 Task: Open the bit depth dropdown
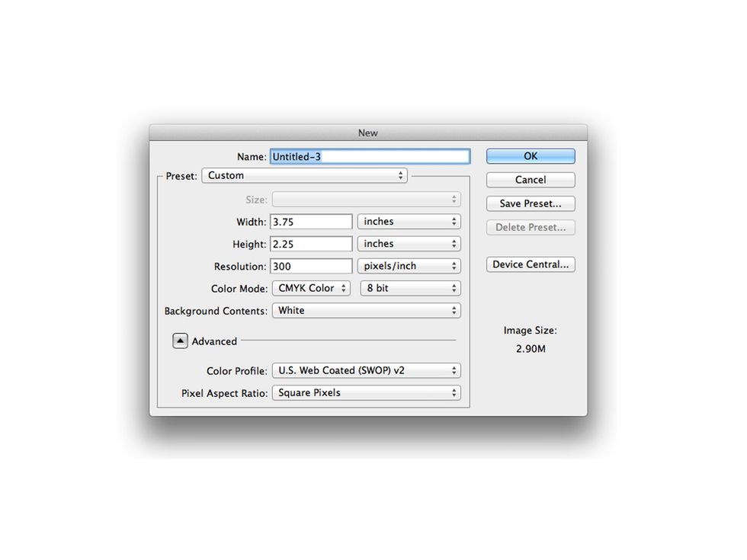(409, 288)
